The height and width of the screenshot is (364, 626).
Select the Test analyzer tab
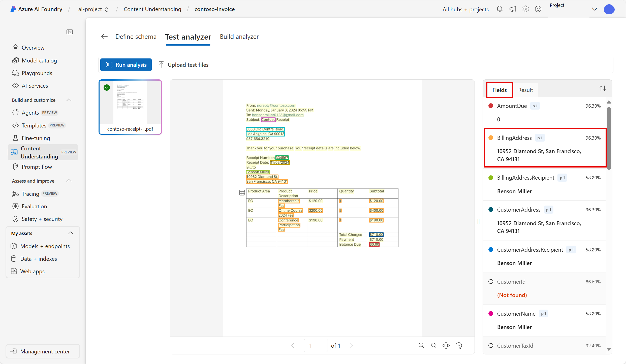pyautogui.click(x=188, y=37)
